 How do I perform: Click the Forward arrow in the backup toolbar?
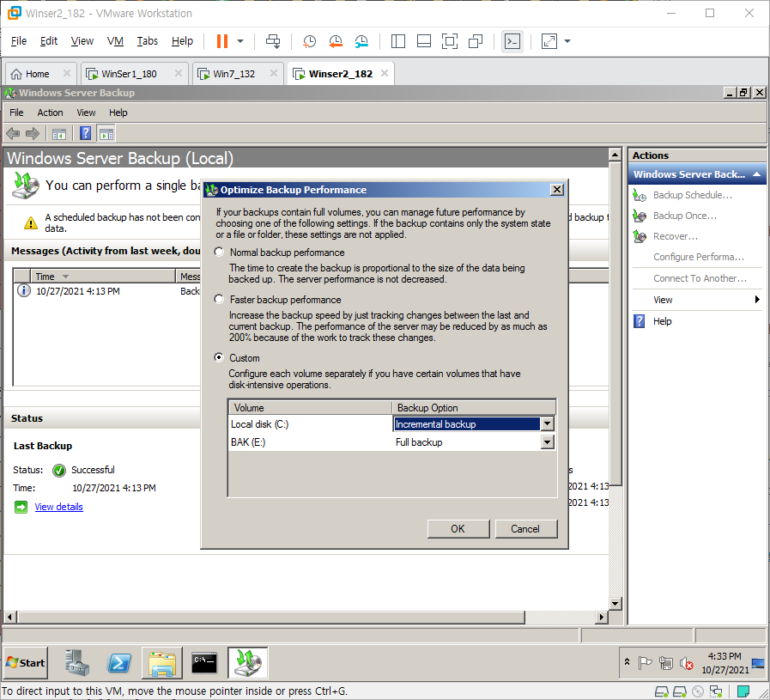point(33,133)
